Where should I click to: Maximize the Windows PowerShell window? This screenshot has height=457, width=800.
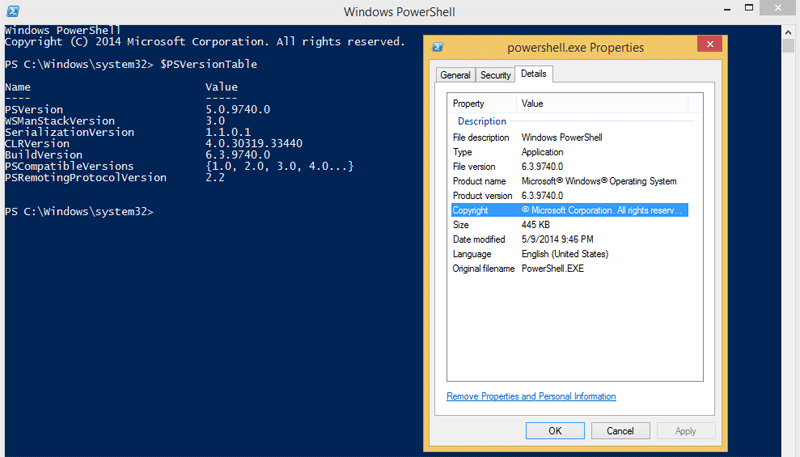(749, 8)
